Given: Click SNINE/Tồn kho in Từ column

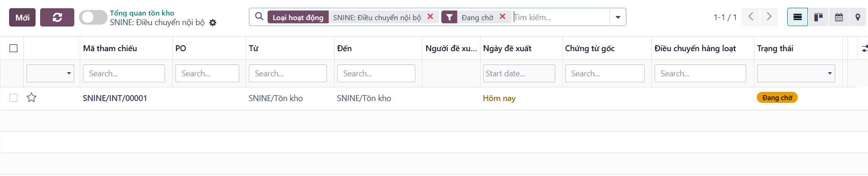Looking at the screenshot, I should [276, 98].
